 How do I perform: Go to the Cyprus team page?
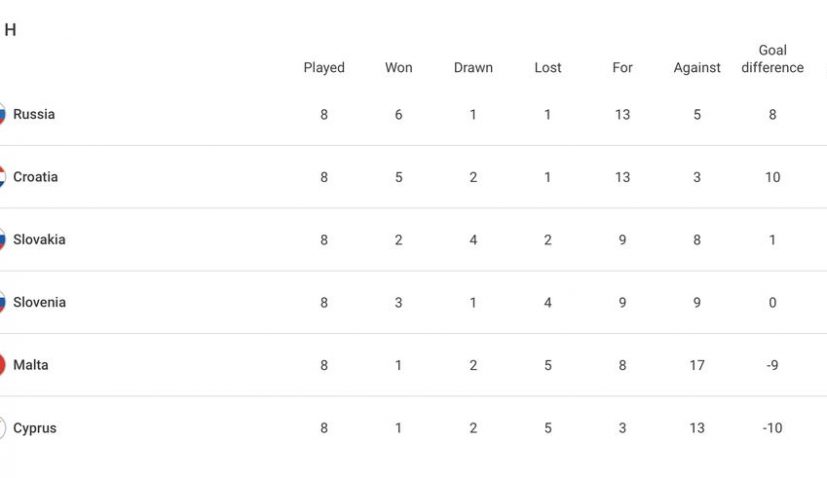click(x=35, y=429)
